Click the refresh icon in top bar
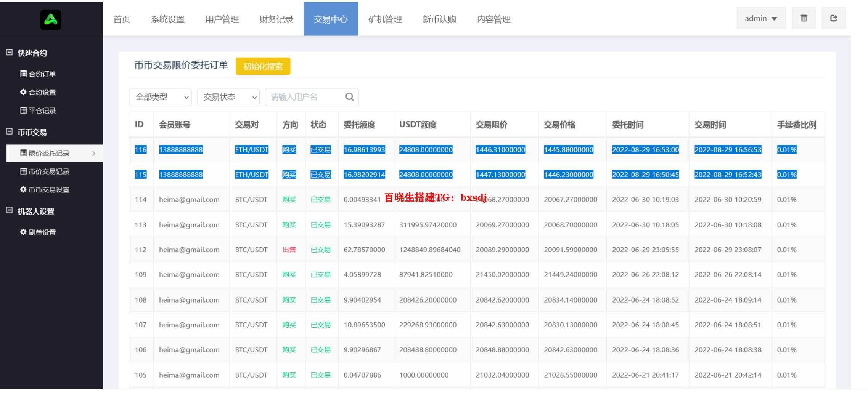Image resolution: width=868 pixels, height=402 pixels. pyautogui.click(x=834, y=18)
